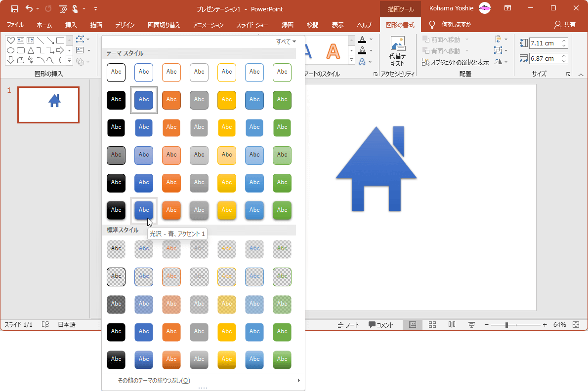Click the Merge Shapes icon

click(80, 61)
